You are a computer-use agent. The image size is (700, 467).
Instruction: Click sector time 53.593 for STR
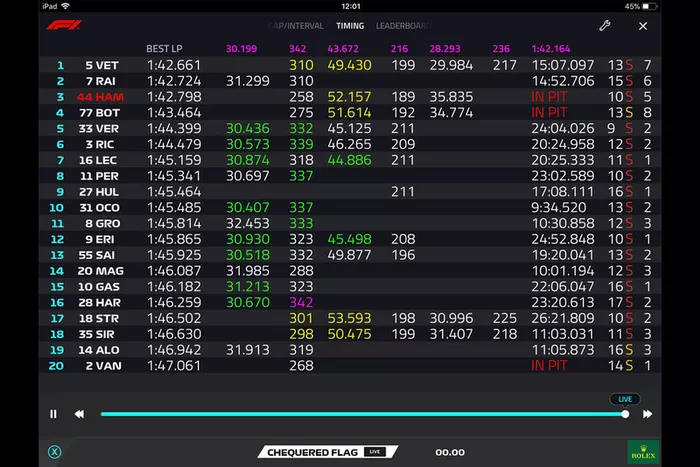point(349,318)
